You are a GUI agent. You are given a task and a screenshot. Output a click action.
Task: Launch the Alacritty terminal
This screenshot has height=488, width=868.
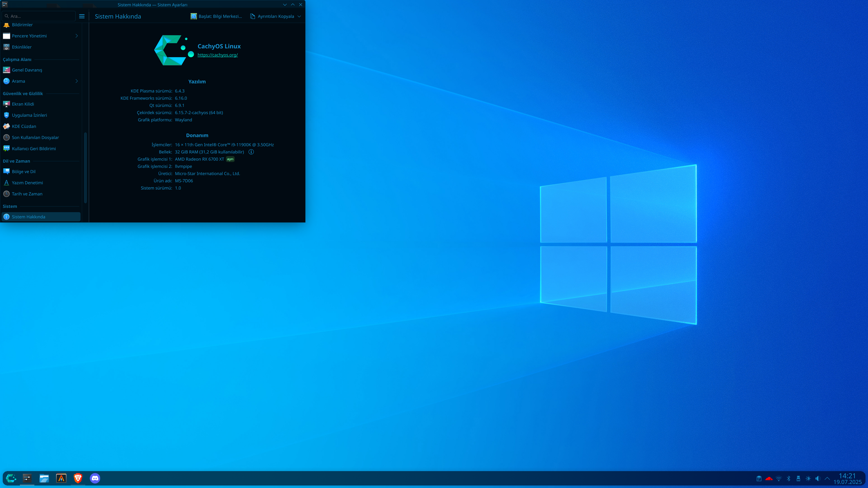61,478
